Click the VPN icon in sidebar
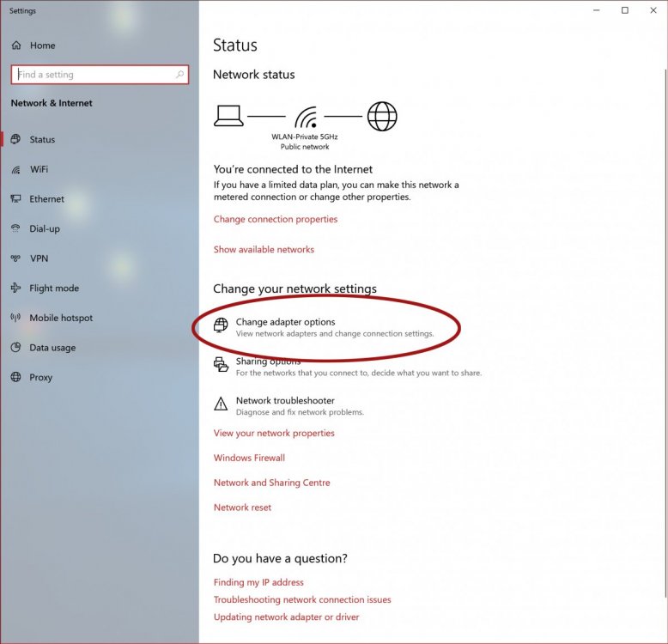Viewport: 668px width, 644px height. tap(15, 258)
